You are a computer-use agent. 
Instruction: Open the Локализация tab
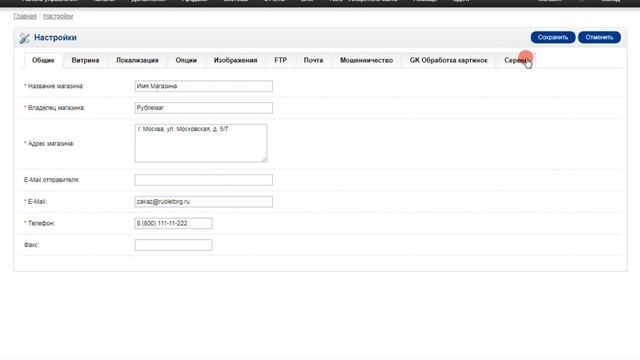tap(137, 60)
